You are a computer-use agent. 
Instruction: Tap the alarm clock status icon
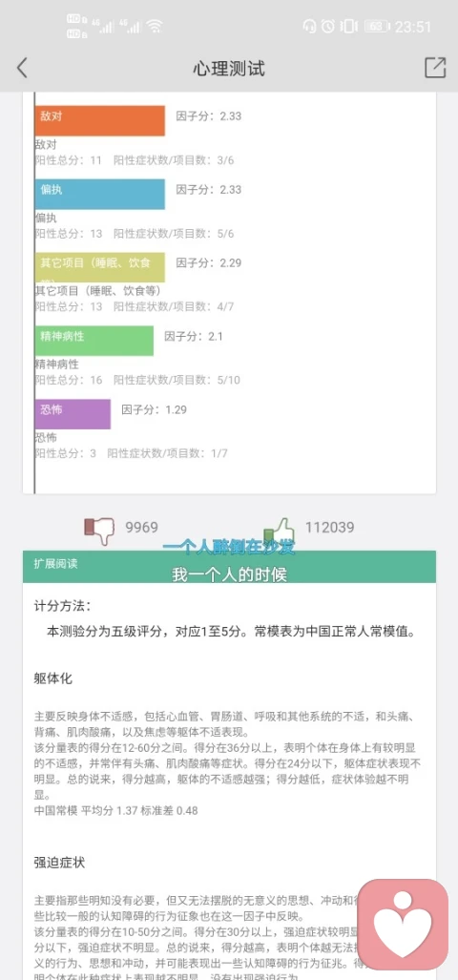coord(327,27)
